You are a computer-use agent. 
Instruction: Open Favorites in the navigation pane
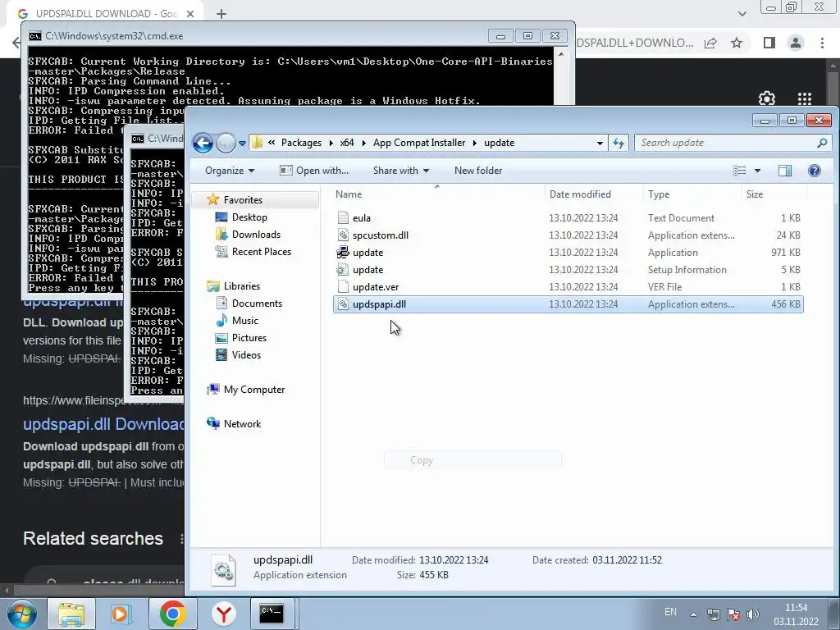243,200
